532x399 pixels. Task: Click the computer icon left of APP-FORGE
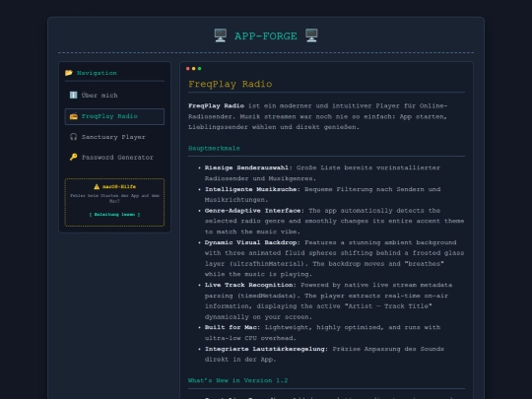tap(221, 35)
